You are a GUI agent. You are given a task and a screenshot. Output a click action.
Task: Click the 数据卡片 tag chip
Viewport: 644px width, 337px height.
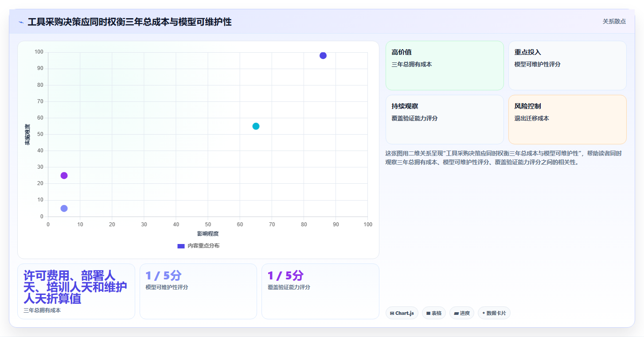pos(494,313)
